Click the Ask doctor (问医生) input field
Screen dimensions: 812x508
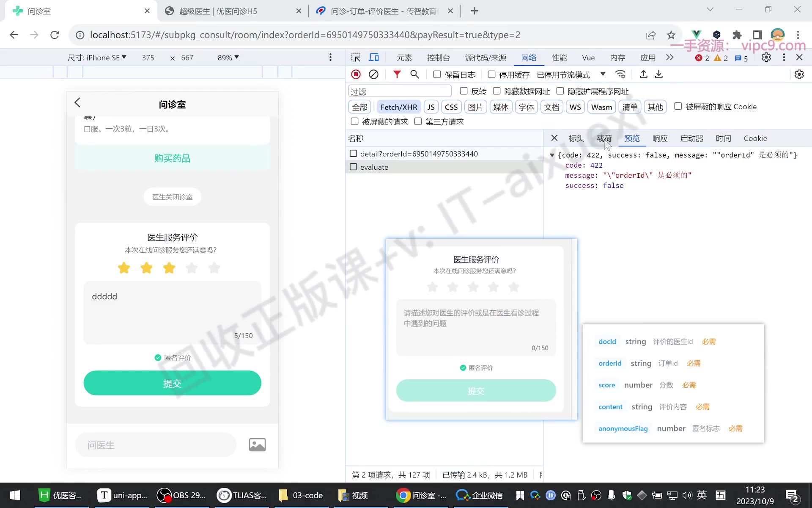tap(156, 445)
